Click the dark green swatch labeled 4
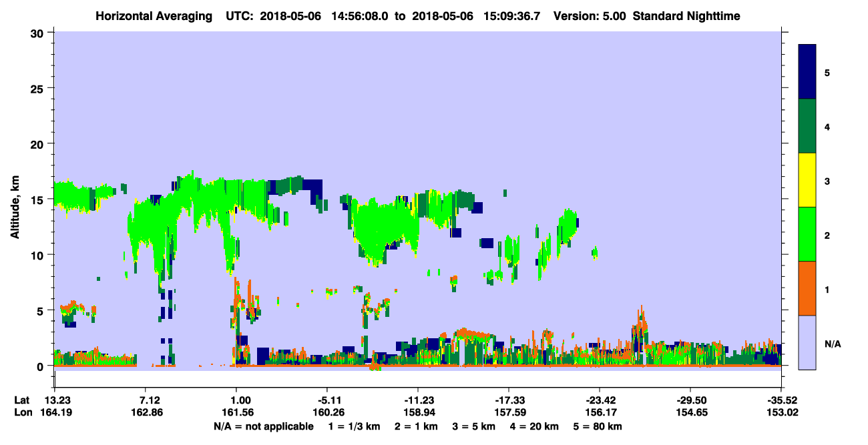The height and width of the screenshot is (445, 868). (807, 126)
